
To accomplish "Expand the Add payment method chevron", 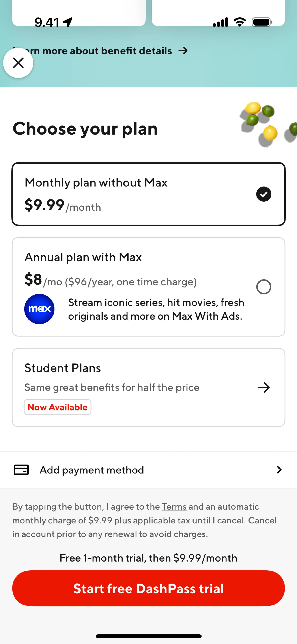I will click(279, 470).
